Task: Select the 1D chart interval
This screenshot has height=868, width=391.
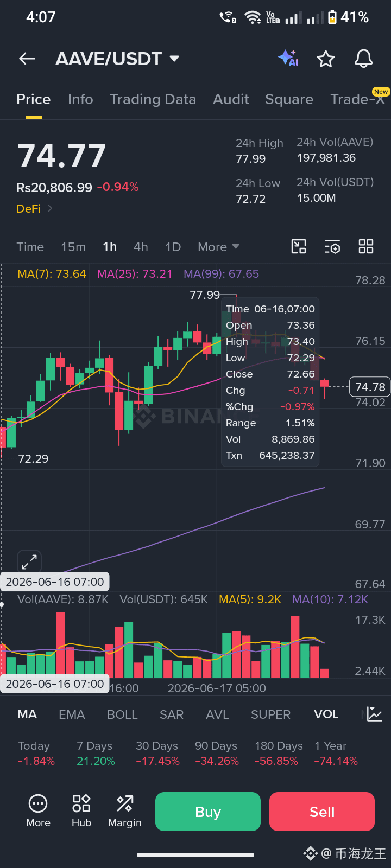Action: [x=173, y=247]
